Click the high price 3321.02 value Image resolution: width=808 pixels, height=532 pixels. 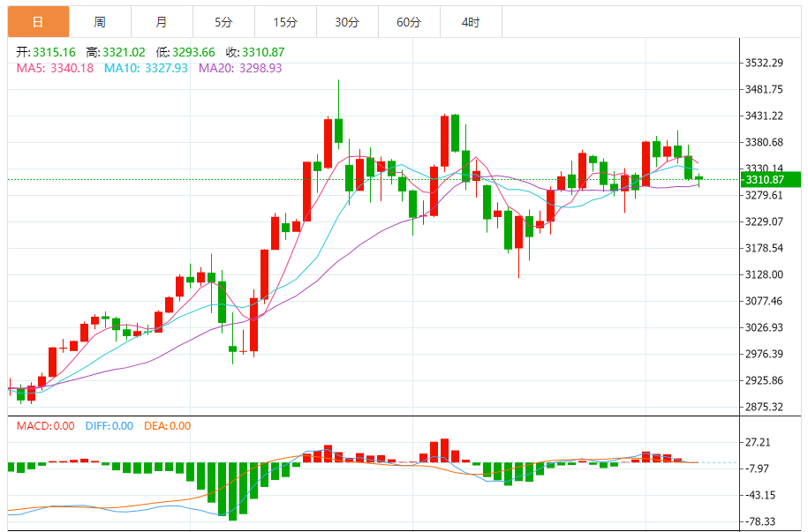click(x=124, y=53)
